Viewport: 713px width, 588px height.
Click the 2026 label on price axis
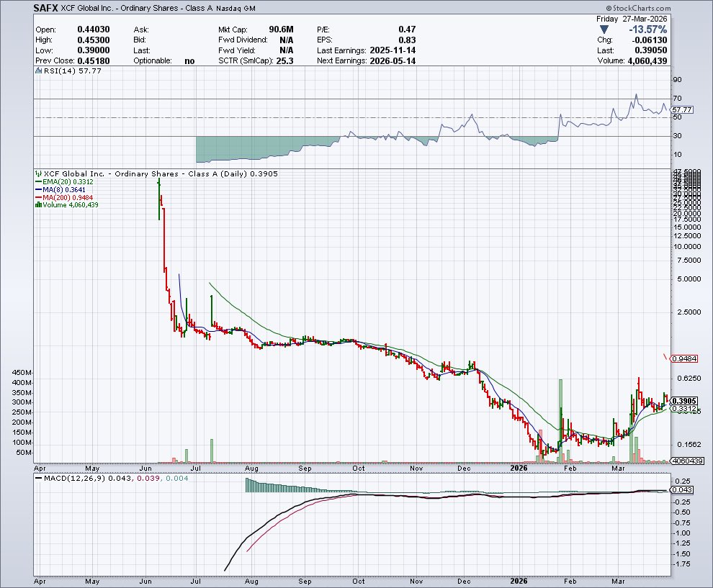[x=519, y=468]
